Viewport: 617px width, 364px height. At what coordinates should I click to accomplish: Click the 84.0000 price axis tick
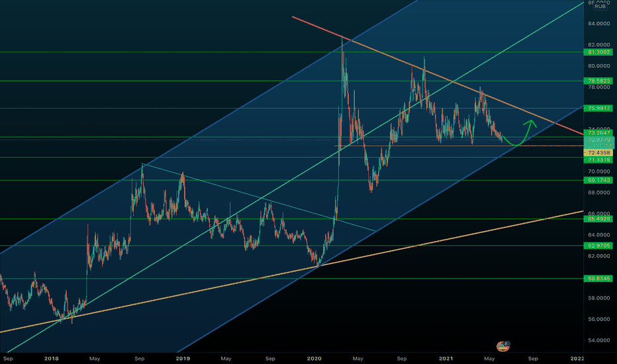click(x=599, y=24)
